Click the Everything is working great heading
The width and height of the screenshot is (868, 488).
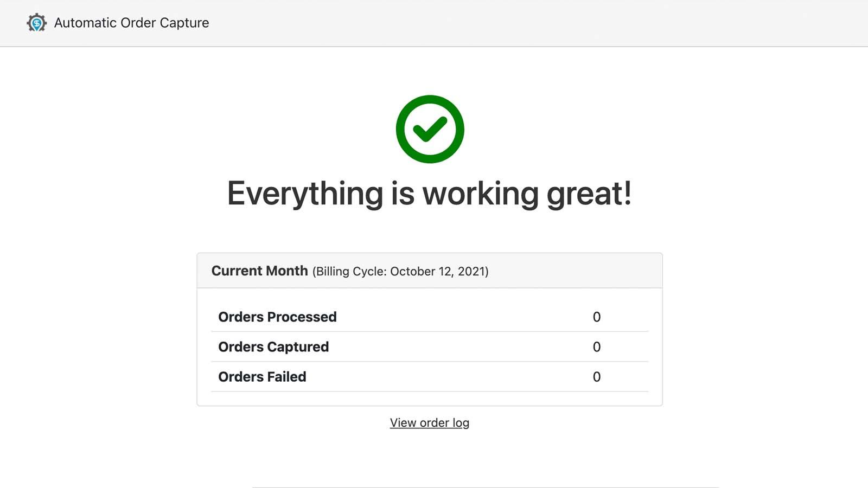pyautogui.click(x=430, y=192)
